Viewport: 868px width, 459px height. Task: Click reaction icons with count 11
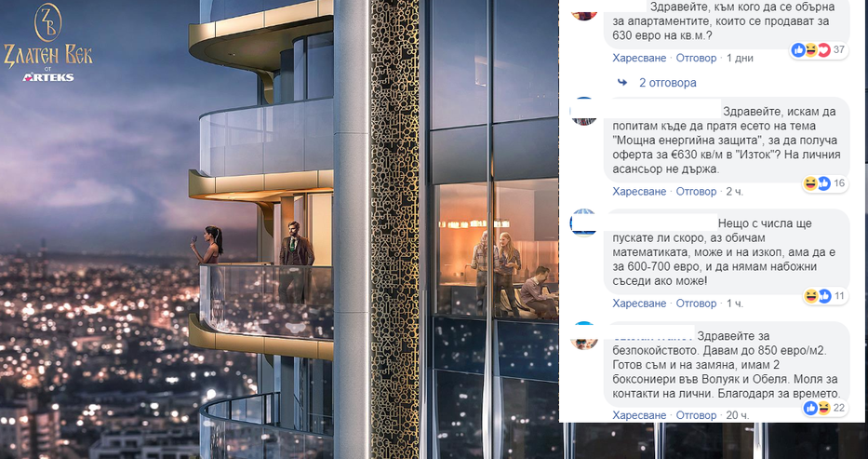825,296
